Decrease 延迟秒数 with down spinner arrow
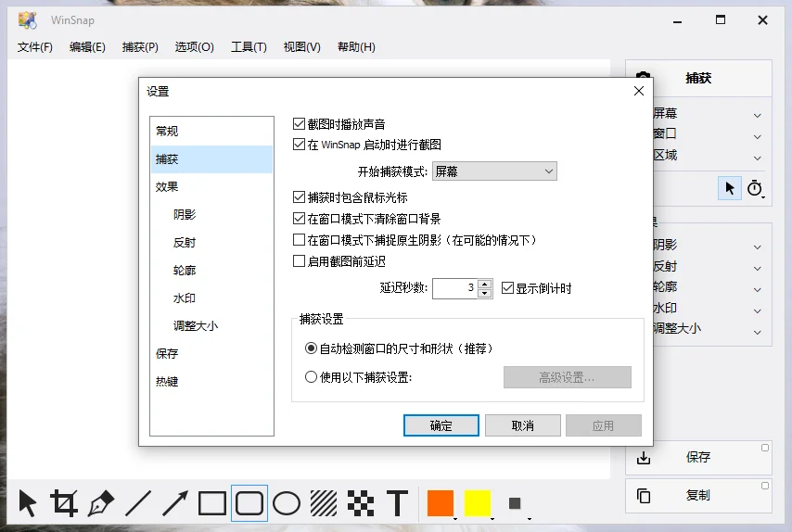 click(x=485, y=293)
